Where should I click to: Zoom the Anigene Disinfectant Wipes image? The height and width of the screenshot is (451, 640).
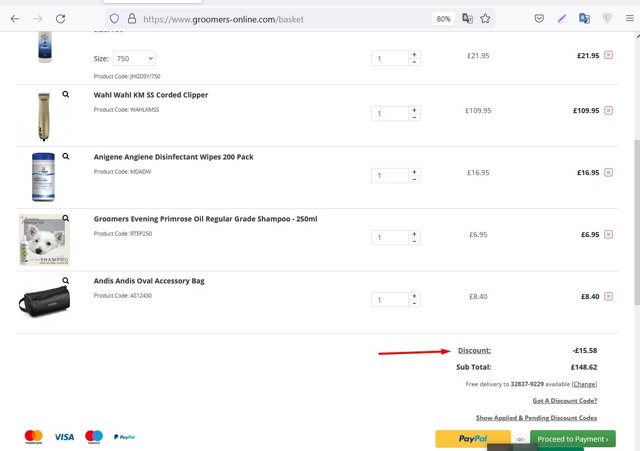[x=66, y=156]
